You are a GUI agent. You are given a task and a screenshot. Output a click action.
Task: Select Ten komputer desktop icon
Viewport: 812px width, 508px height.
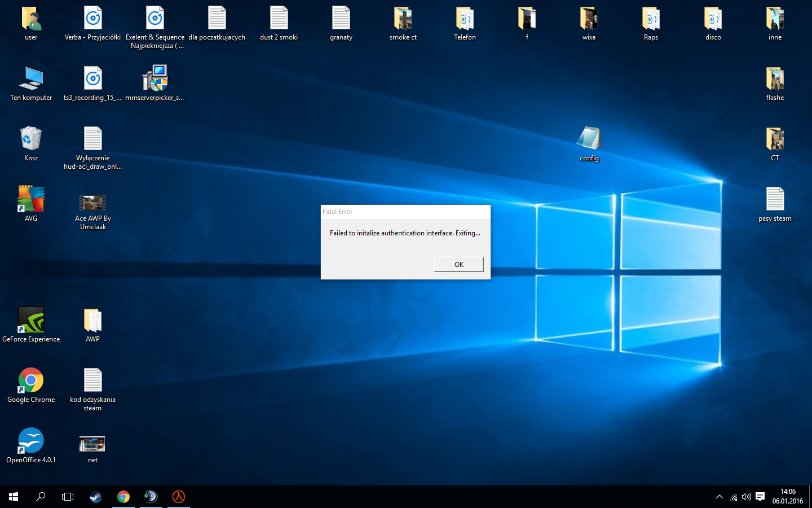[x=31, y=84]
